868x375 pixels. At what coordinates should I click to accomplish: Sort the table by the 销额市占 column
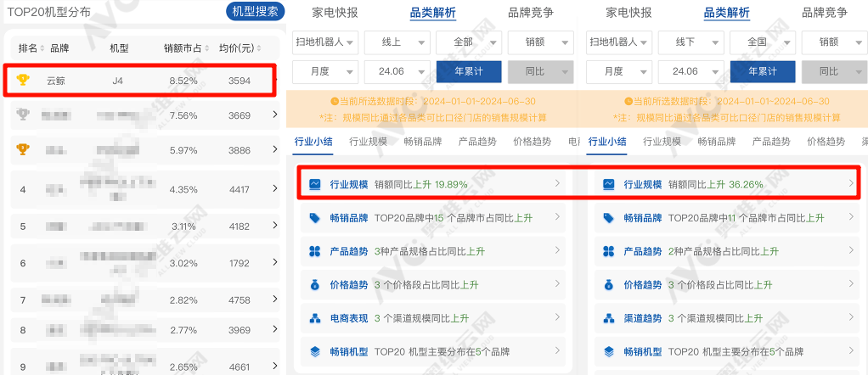point(185,48)
